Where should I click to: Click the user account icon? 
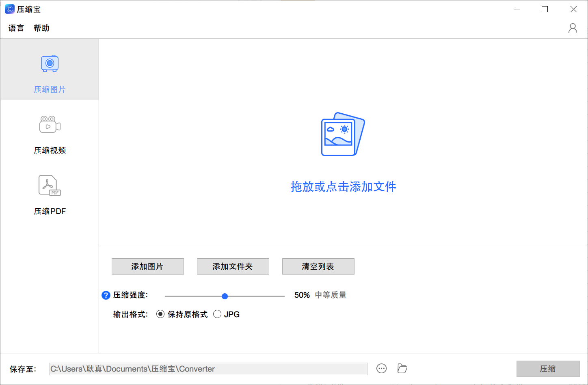tap(573, 28)
